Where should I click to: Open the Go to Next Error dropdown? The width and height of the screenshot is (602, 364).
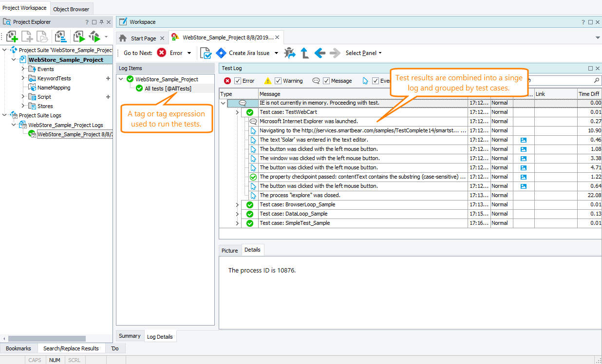189,53
